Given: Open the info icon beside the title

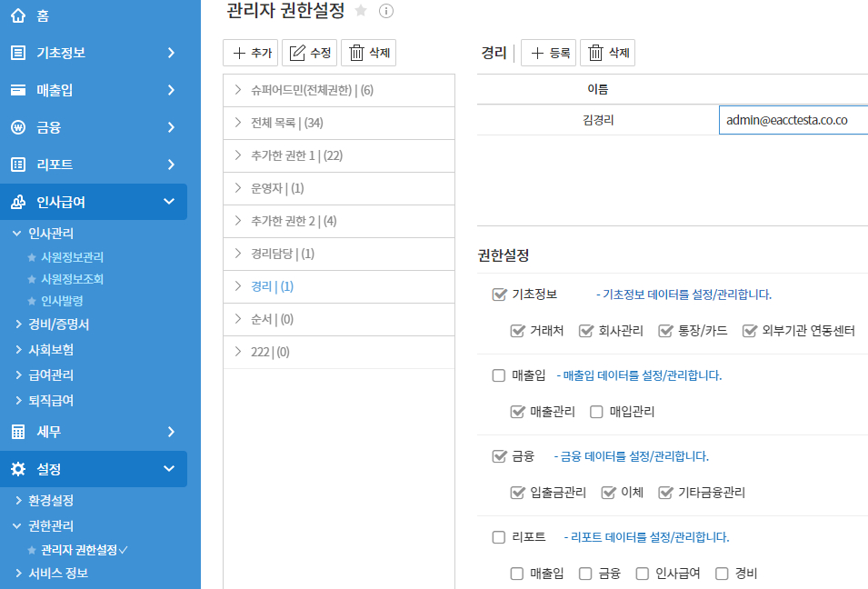Looking at the screenshot, I should pyautogui.click(x=385, y=11).
